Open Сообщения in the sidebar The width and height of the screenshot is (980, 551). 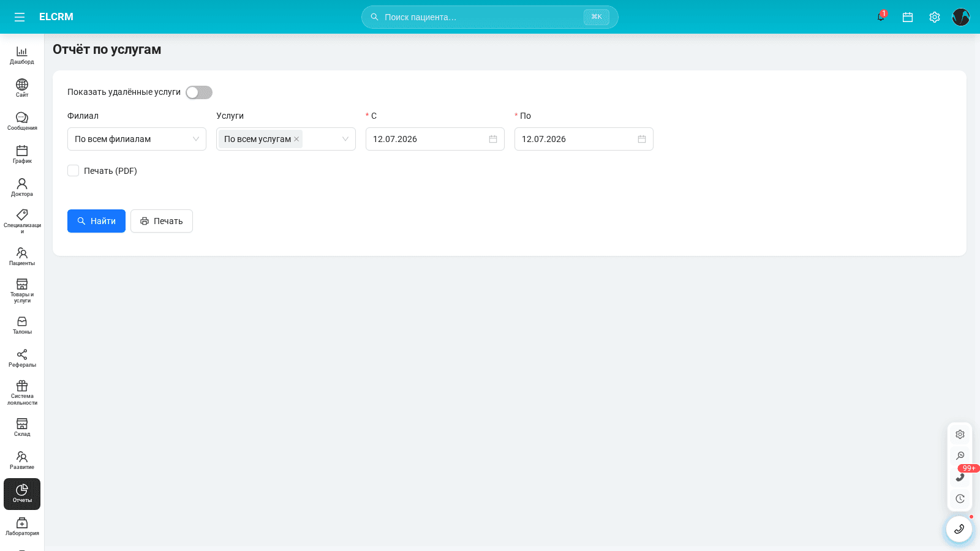coord(22,121)
